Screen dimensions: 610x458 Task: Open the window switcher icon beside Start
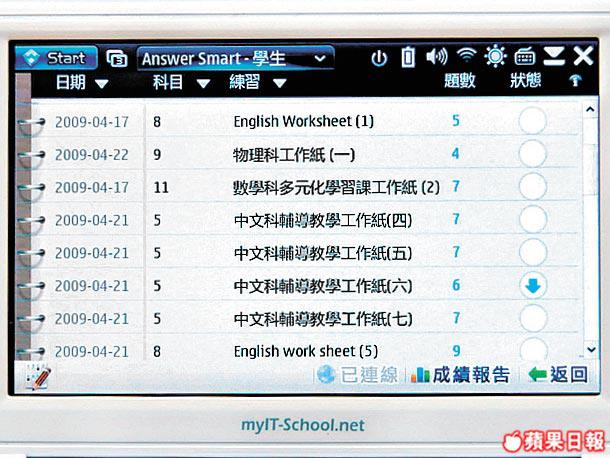(x=117, y=59)
